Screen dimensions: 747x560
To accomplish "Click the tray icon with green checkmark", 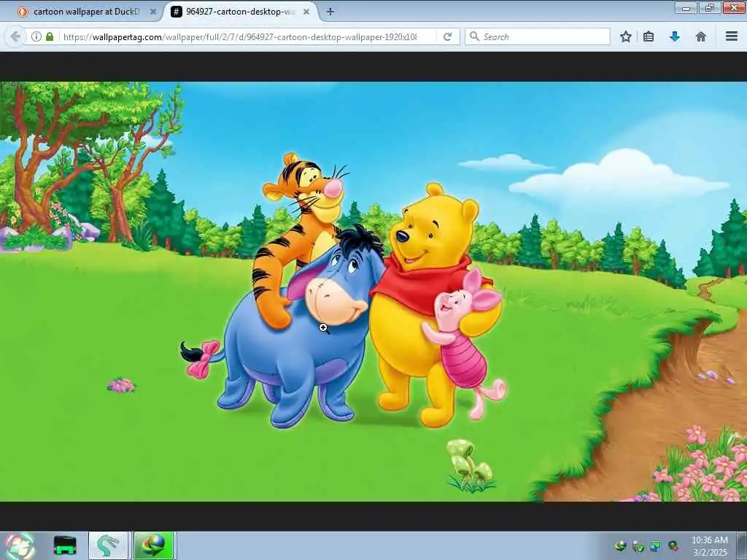I will (x=638, y=546).
